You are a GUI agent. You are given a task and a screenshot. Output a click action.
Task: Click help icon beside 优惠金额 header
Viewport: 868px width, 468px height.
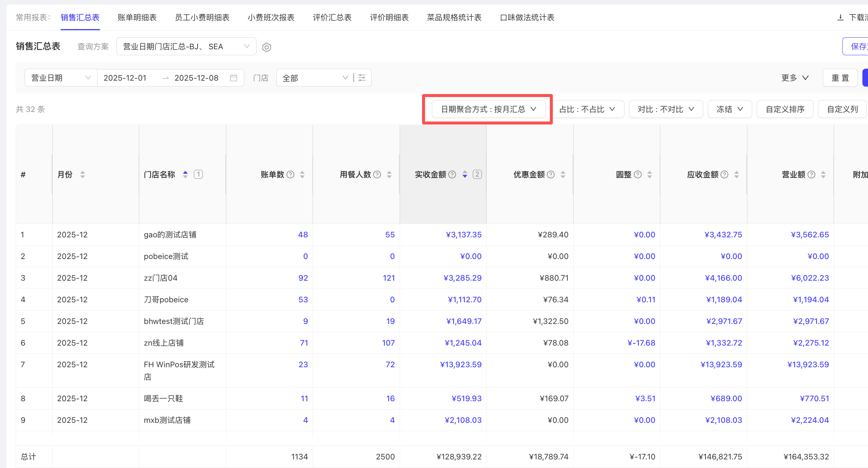pos(551,175)
